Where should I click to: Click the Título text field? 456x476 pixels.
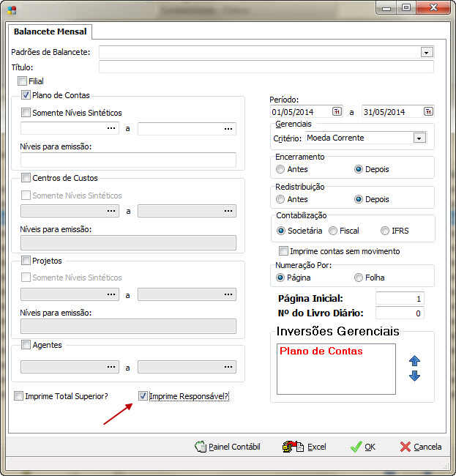tap(266, 67)
